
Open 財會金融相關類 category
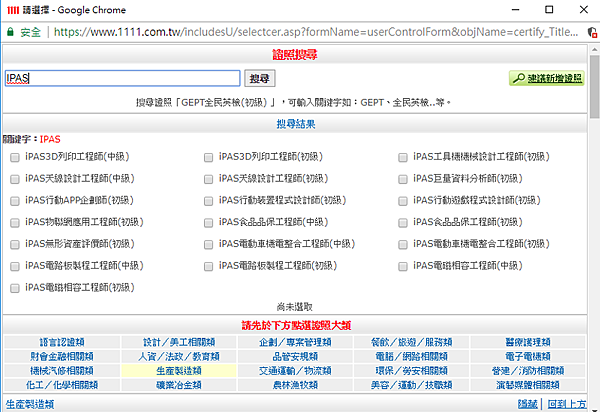[x=62, y=356]
